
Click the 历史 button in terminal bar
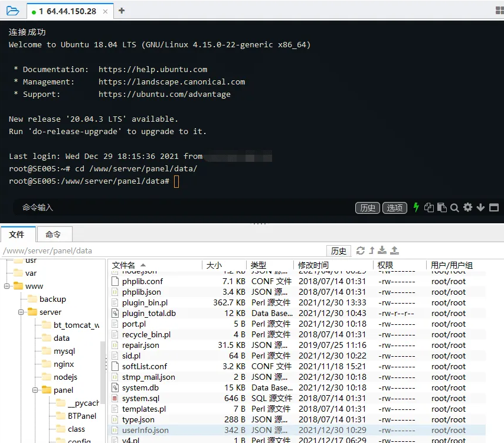pos(367,208)
